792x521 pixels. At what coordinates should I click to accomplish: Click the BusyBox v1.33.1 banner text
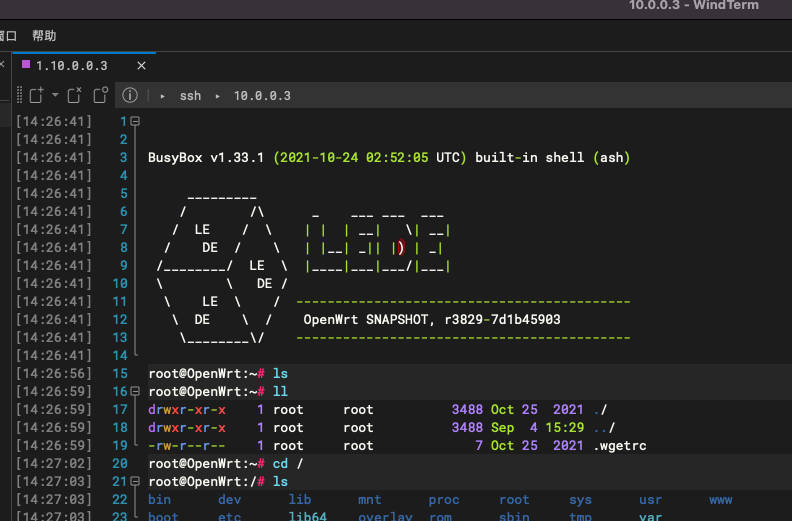(x=206, y=158)
